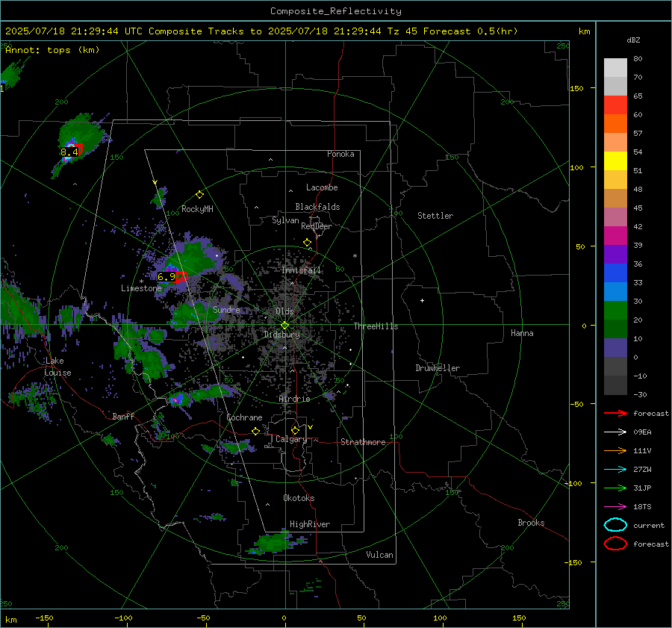Image resolution: width=672 pixels, height=628 pixels.
Task: Select the storm cell labeled 6.9
Action: click(167, 277)
